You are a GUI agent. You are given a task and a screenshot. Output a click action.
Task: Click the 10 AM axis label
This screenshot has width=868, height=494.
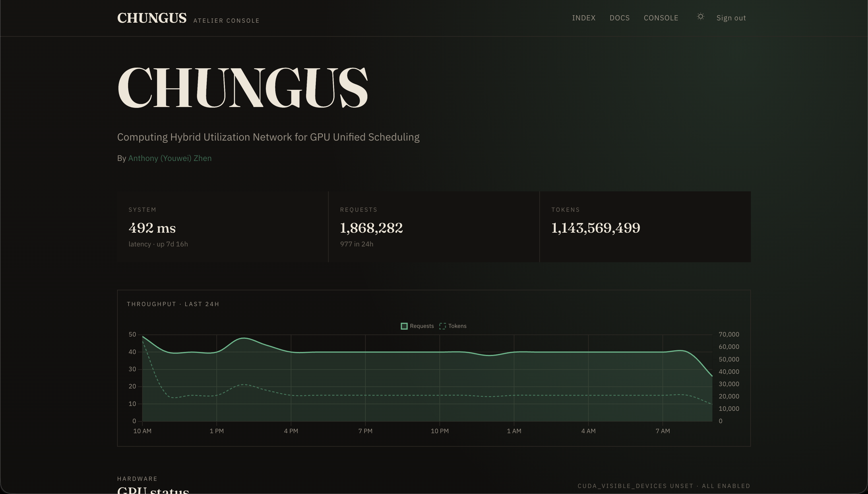click(x=142, y=431)
